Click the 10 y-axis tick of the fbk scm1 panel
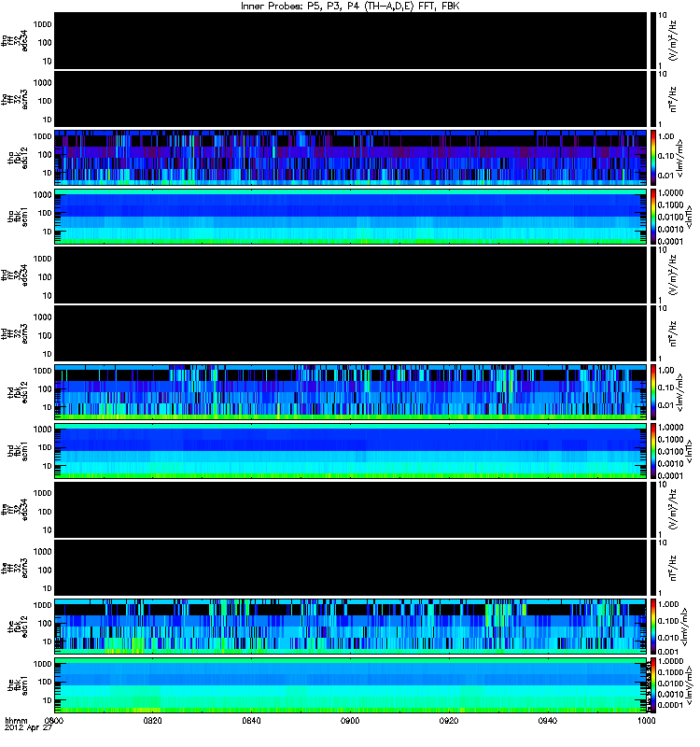 48,700
